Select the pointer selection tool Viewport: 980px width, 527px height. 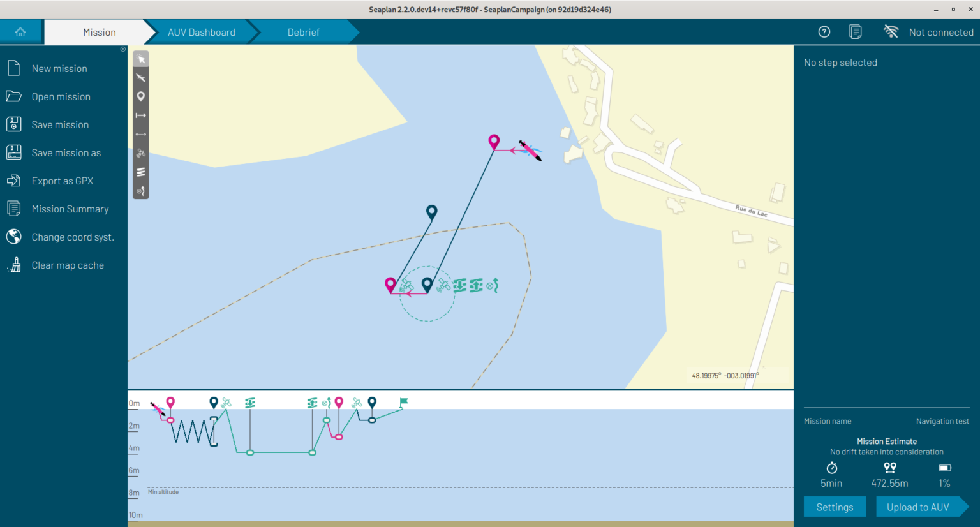(141, 59)
